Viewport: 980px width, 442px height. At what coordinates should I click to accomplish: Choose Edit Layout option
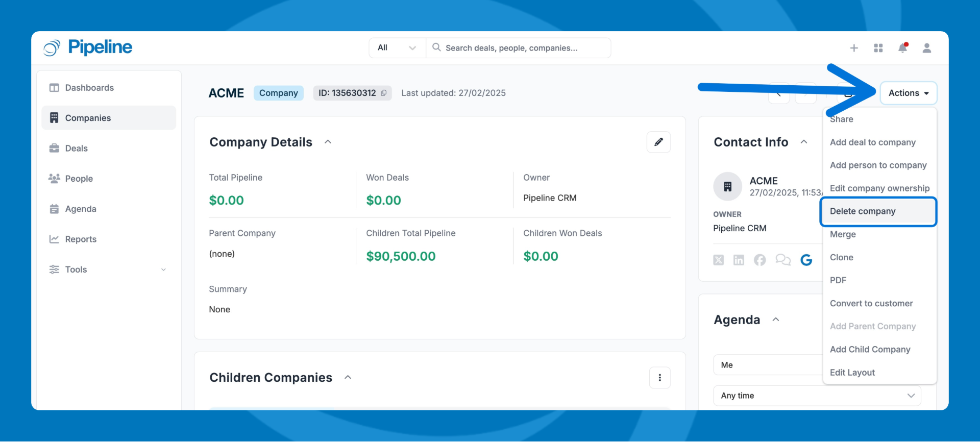pyautogui.click(x=880, y=373)
